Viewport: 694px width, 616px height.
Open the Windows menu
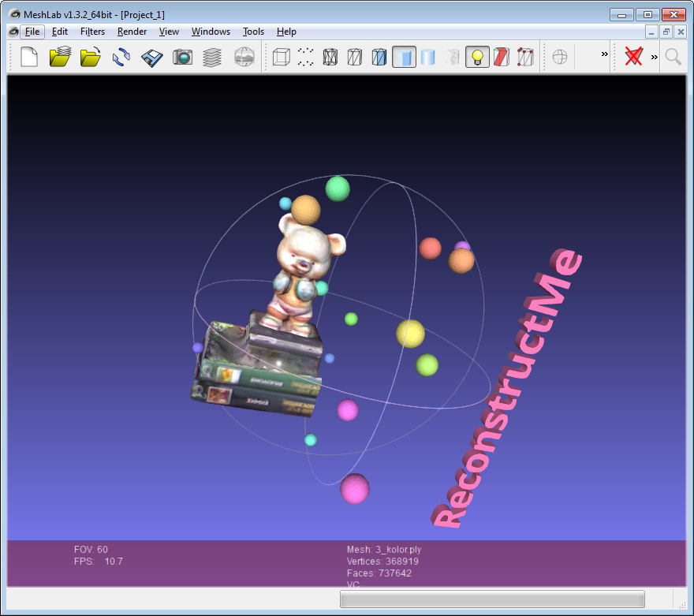(211, 32)
